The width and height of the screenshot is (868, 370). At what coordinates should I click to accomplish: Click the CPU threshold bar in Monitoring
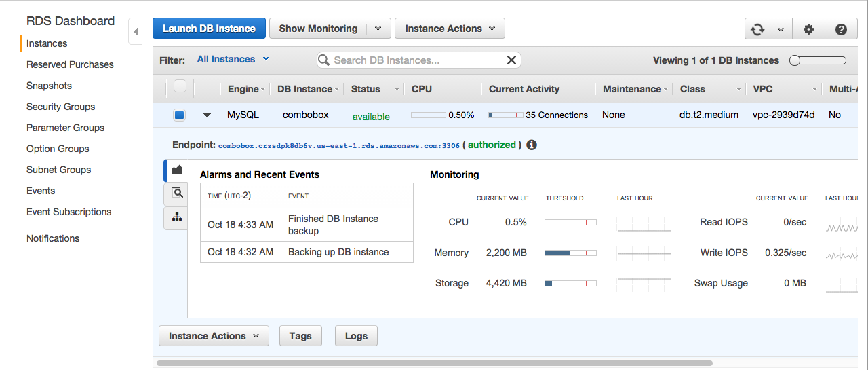tap(570, 222)
